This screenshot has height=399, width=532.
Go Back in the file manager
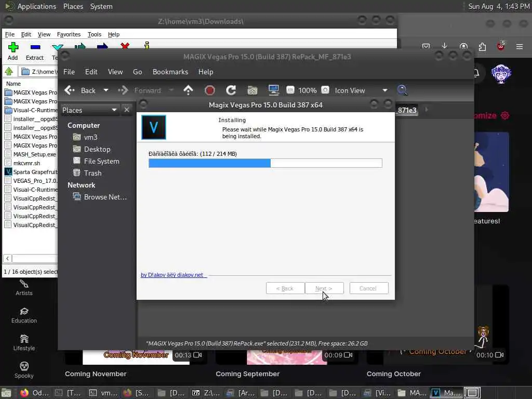[80, 90]
